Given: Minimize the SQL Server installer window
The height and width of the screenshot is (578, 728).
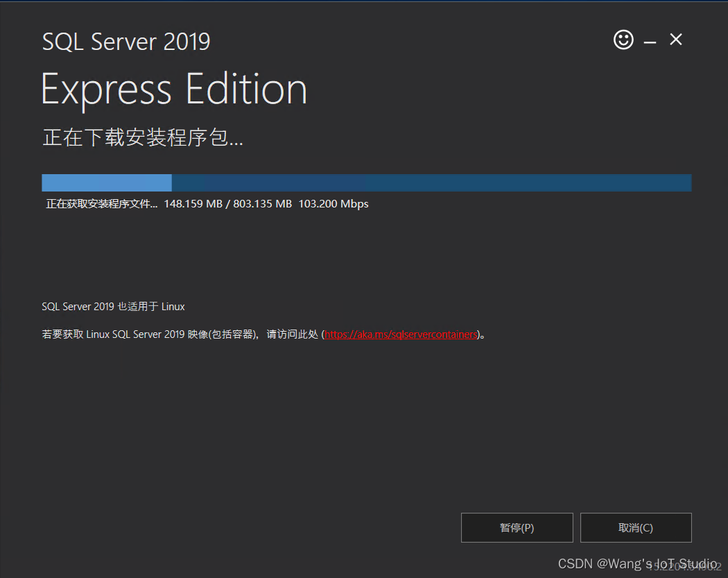Looking at the screenshot, I should (x=650, y=40).
